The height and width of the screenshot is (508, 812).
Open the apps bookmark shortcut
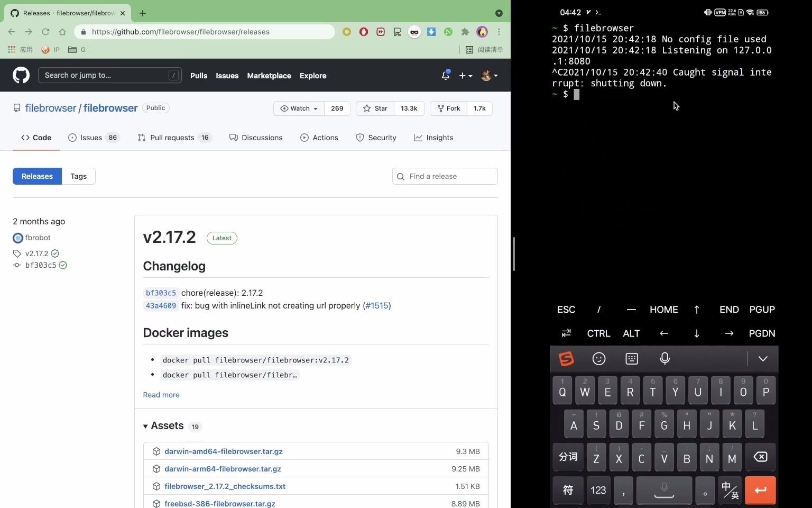[20, 50]
